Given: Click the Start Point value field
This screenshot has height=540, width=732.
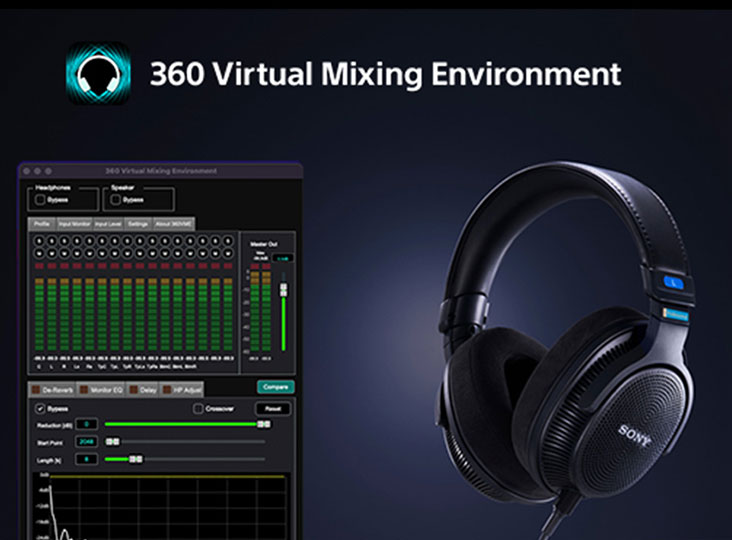Looking at the screenshot, I should click(86, 442).
